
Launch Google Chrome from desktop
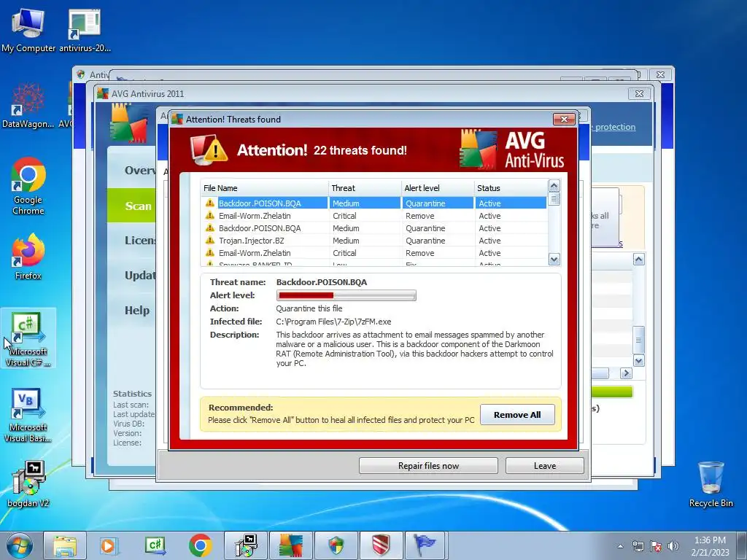(28, 186)
